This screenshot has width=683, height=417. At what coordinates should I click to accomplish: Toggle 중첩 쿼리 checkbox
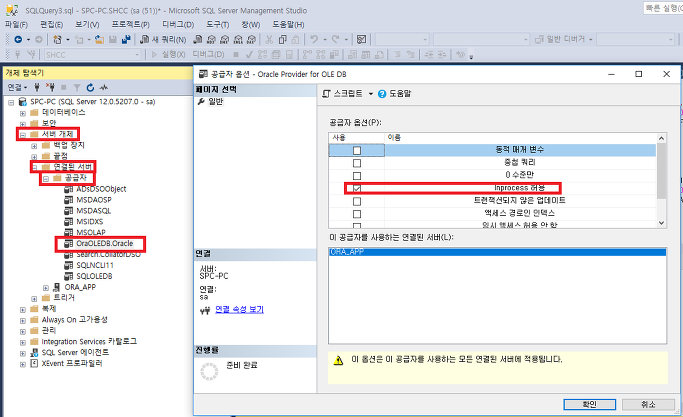[357, 163]
